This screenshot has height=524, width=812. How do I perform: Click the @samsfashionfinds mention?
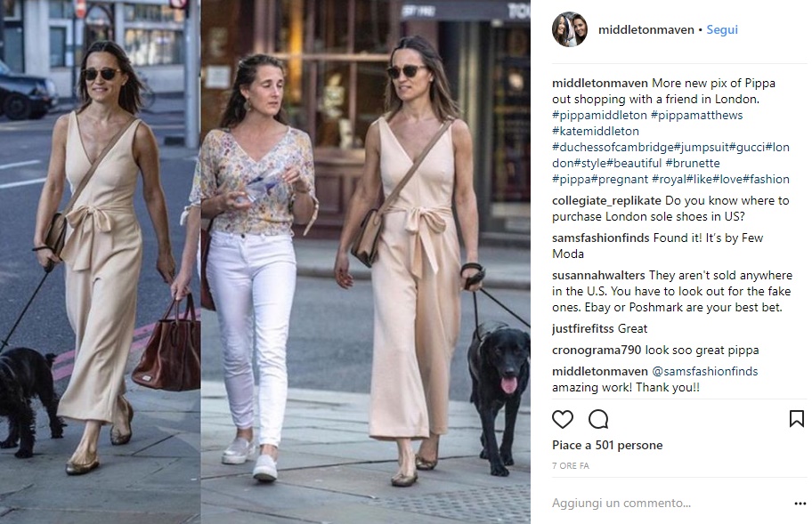[705, 371]
